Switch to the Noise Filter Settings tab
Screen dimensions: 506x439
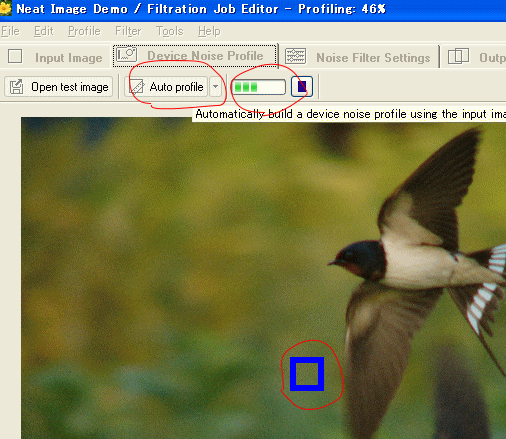pyautogui.click(x=358, y=57)
